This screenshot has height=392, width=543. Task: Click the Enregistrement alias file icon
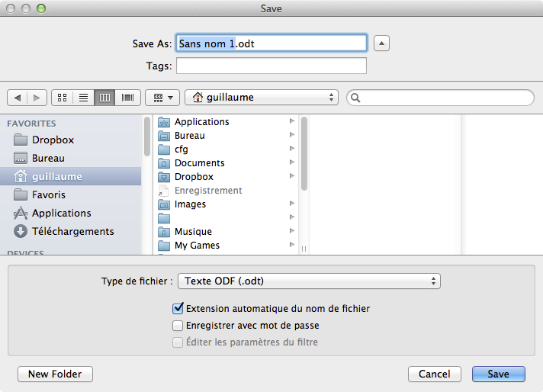(x=164, y=191)
